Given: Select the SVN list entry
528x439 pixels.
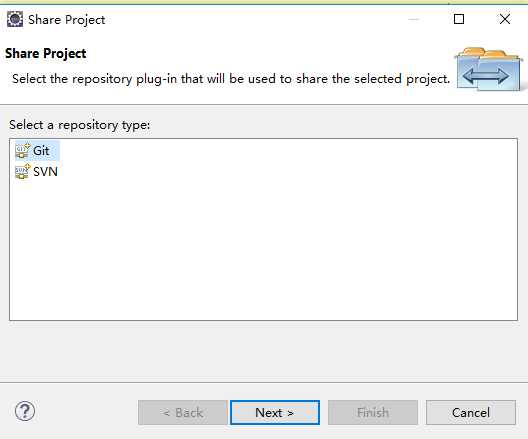Looking at the screenshot, I should [36, 172].
